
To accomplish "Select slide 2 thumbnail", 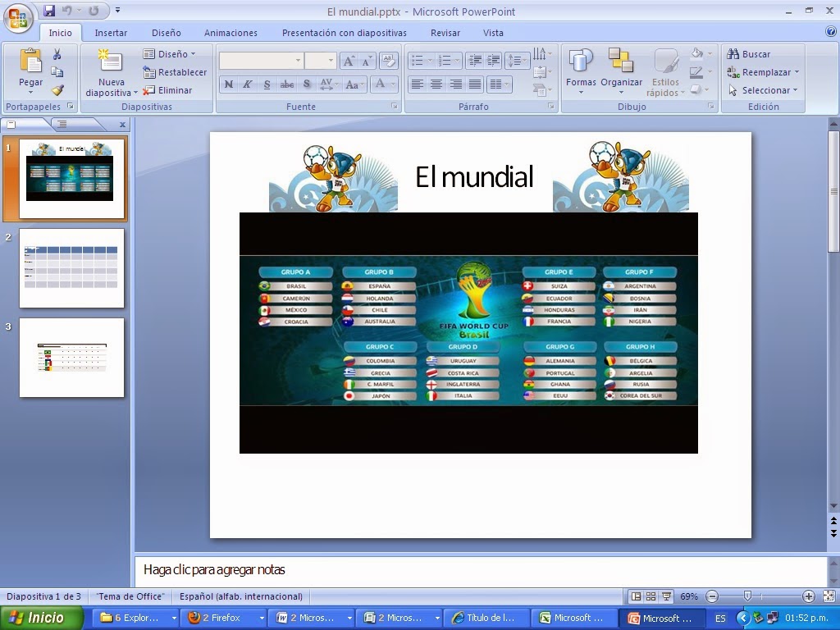I will [72, 268].
